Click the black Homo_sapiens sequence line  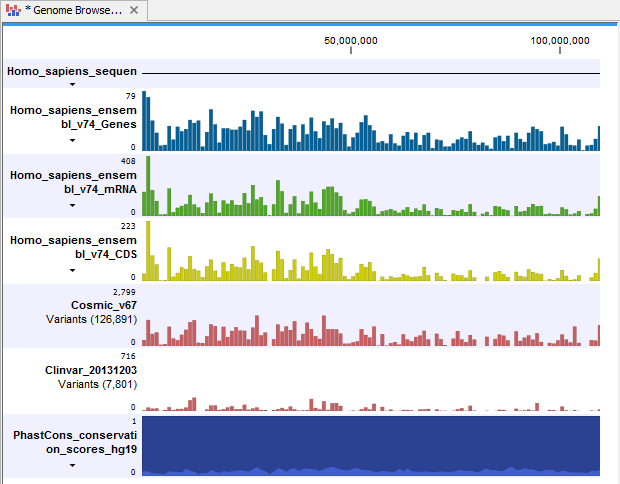click(370, 73)
